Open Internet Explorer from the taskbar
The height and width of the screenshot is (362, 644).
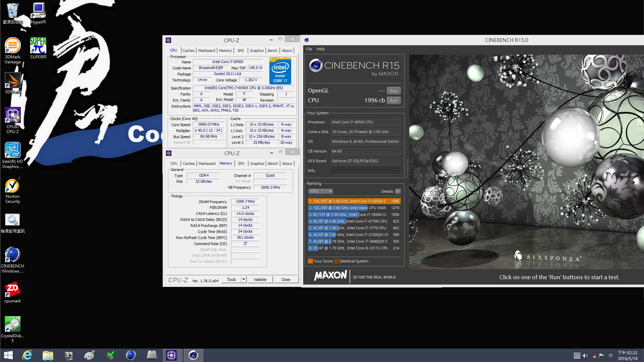tap(27, 355)
